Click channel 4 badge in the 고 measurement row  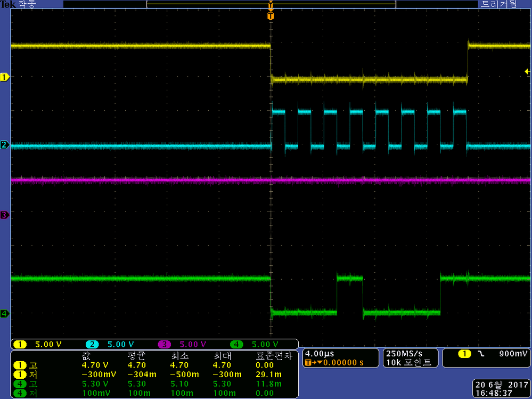click(20, 384)
